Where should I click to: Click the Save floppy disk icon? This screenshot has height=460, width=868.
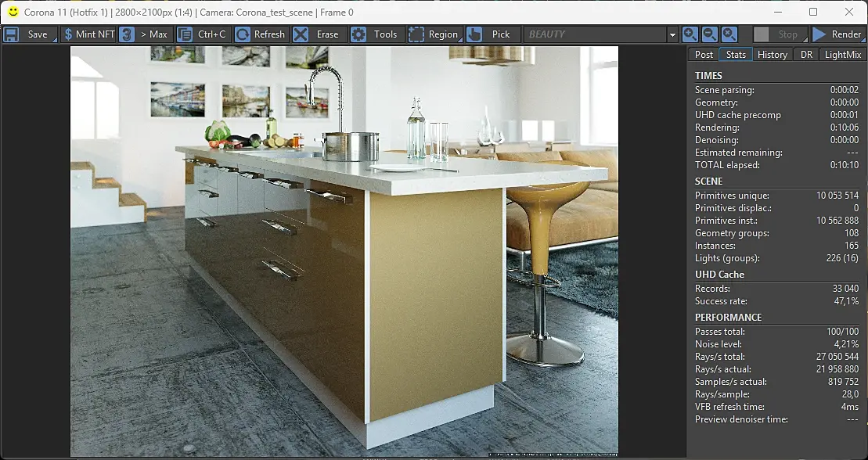(11, 34)
